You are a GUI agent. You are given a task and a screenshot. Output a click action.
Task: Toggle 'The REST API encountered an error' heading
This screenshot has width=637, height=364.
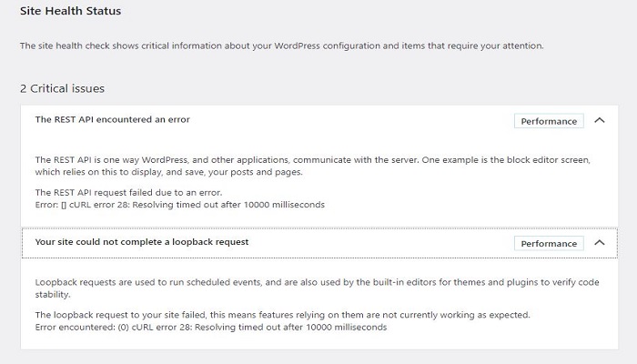(x=112, y=119)
